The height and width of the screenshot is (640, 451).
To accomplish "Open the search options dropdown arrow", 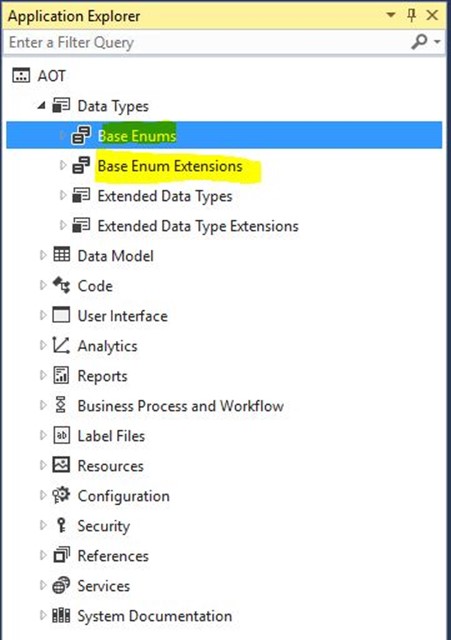I will coord(438,42).
